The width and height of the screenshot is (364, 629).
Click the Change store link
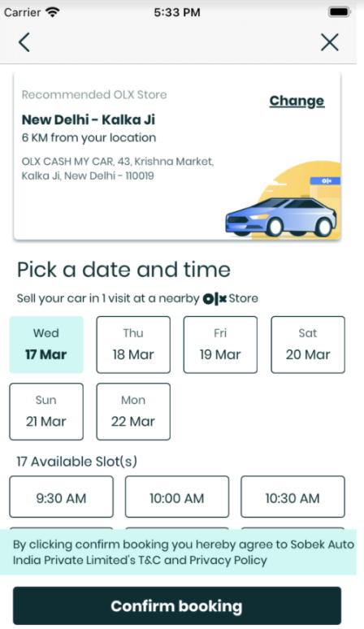coord(297,101)
